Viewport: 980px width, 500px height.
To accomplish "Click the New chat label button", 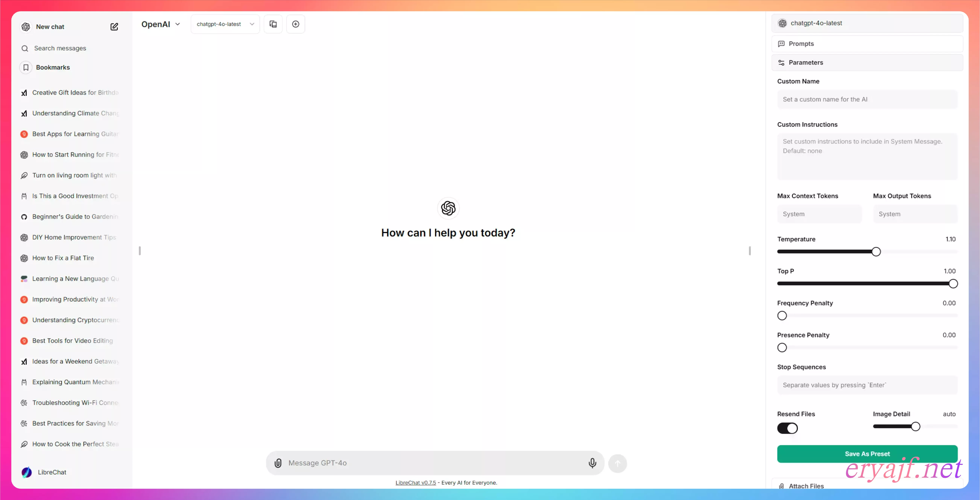I will pos(50,27).
